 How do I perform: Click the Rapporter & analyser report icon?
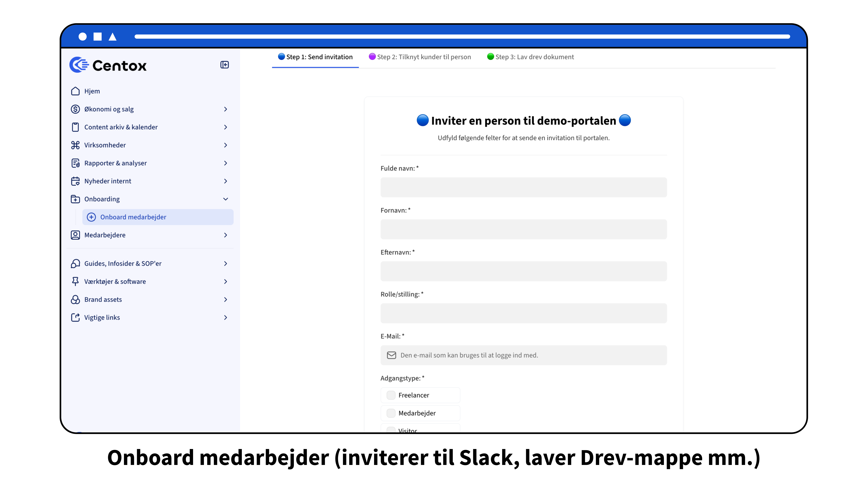(75, 163)
